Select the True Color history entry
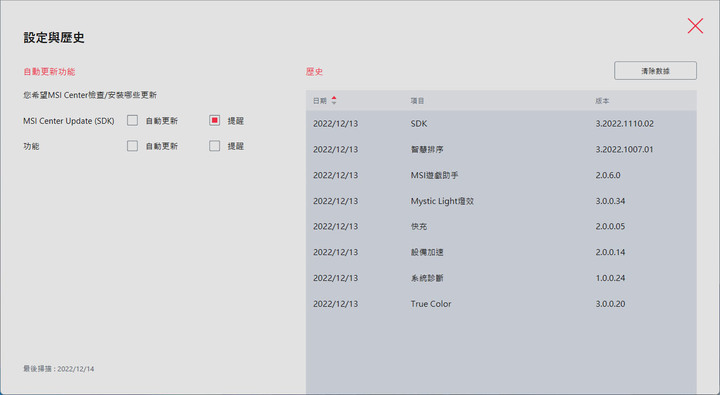This screenshot has height=395, width=720. (501, 304)
